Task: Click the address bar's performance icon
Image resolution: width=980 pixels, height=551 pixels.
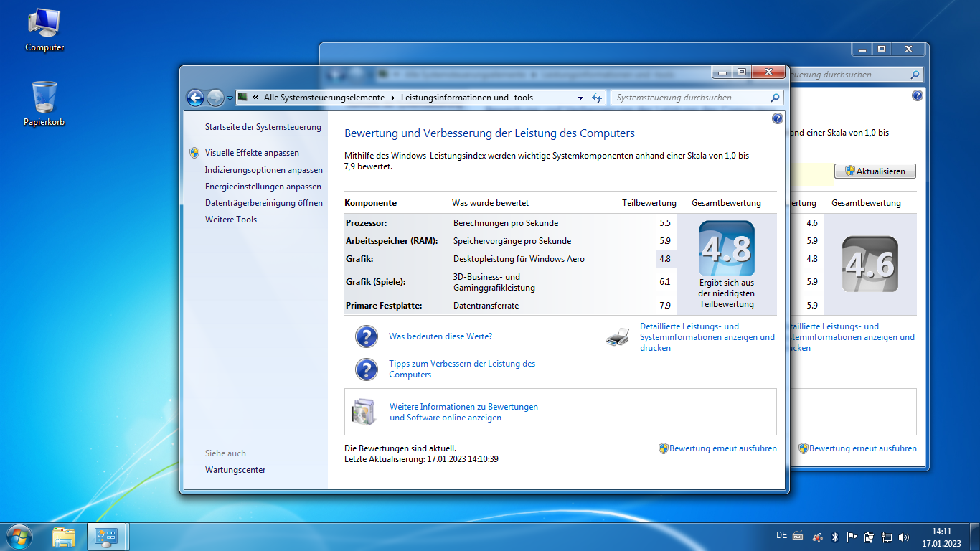Action: coord(243,98)
